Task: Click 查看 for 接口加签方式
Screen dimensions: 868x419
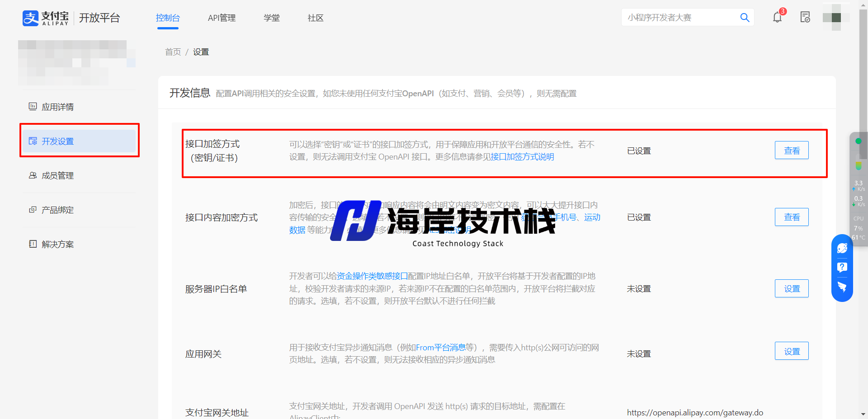Action: (x=792, y=150)
